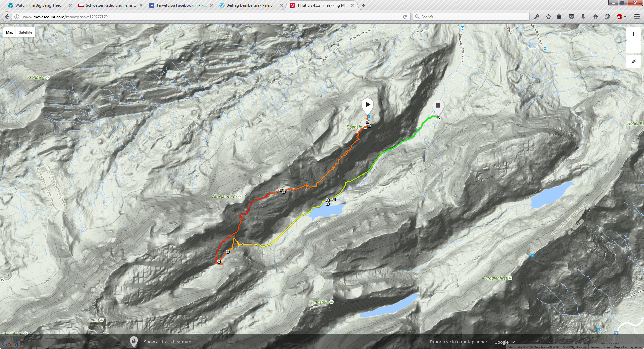Screen dimensions: 644x349
Task: Click the track end stop marker
Action: click(x=438, y=106)
